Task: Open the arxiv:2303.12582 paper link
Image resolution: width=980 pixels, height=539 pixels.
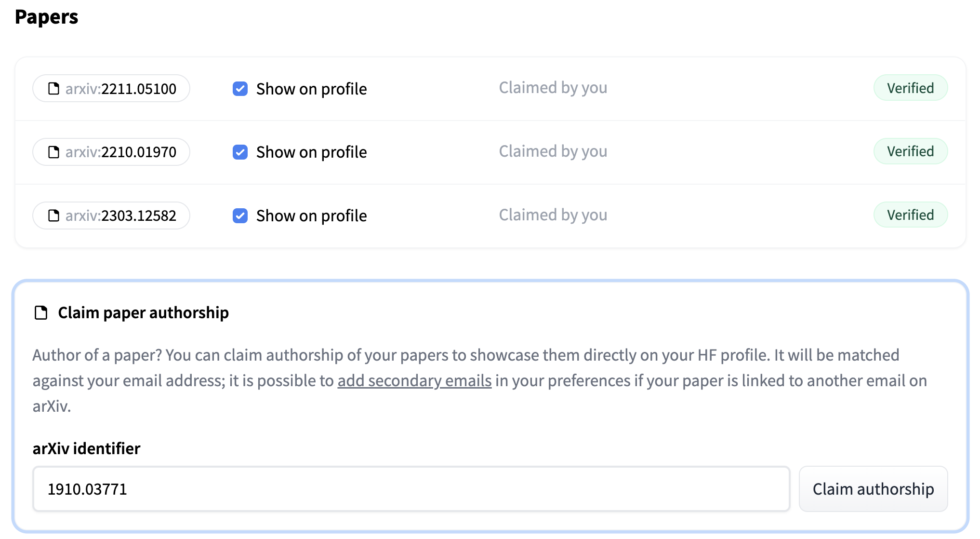Action: [x=120, y=216]
